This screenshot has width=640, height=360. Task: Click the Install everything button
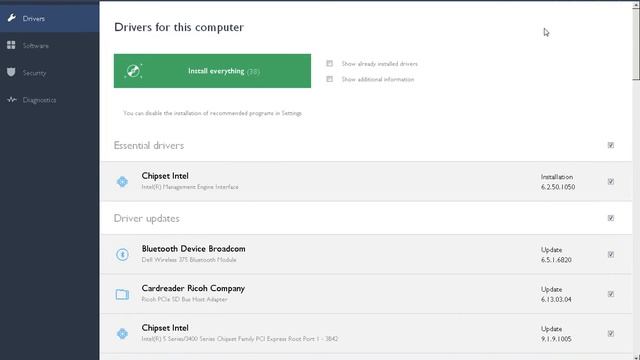(212, 71)
